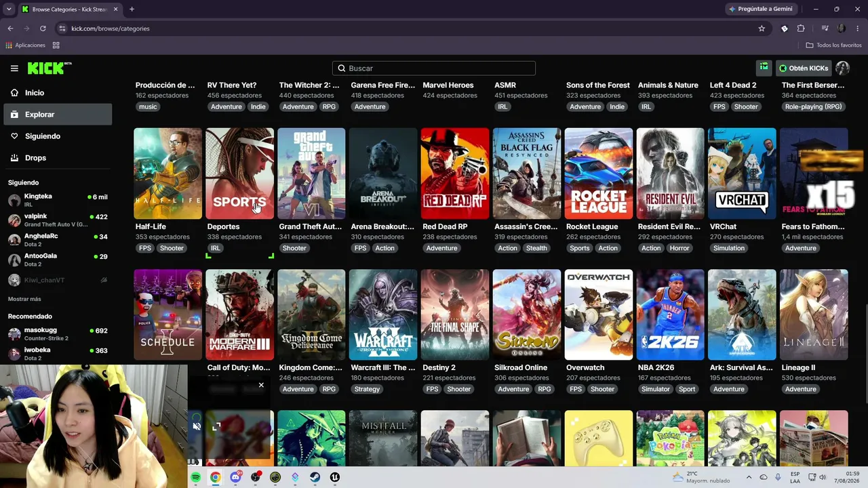Open valpink's followed channel
Image resolution: width=868 pixels, height=488 pixels.
58,220
